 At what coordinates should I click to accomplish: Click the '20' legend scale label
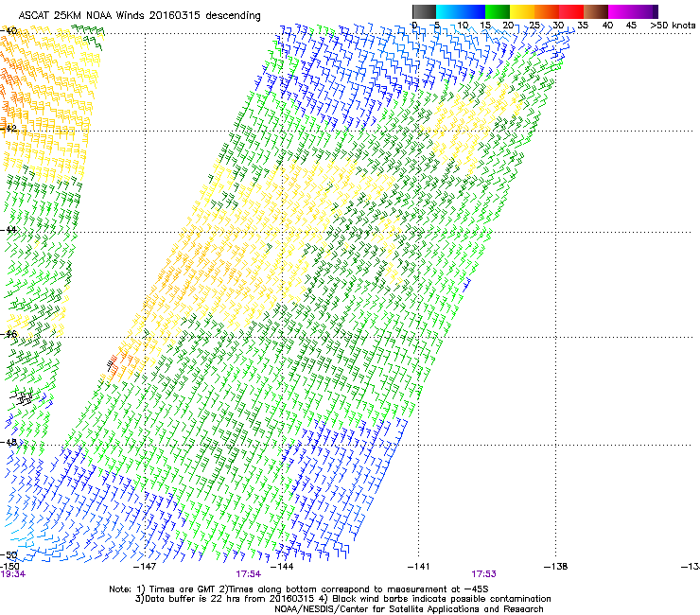coord(509,26)
